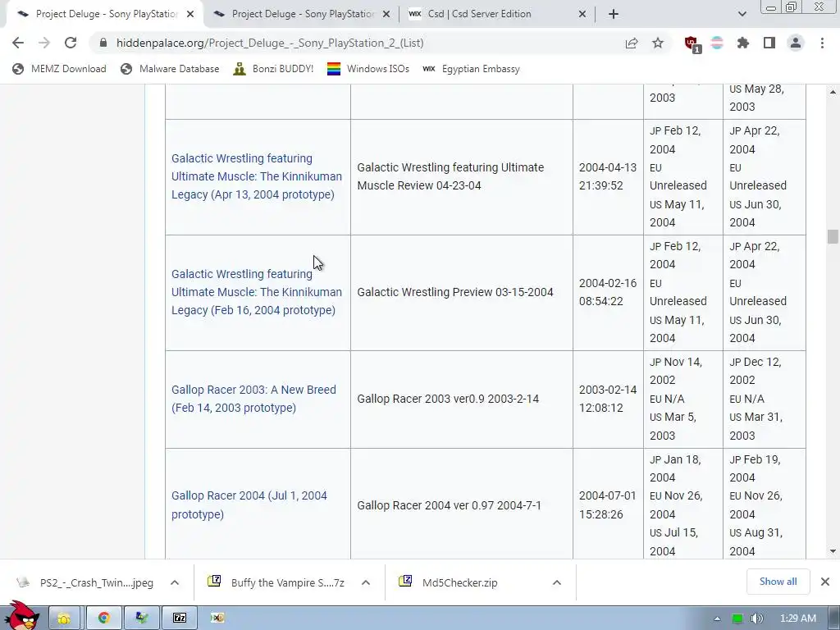This screenshot has height=630, width=840.
Task: Reload the current page
Action: coord(71,43)
